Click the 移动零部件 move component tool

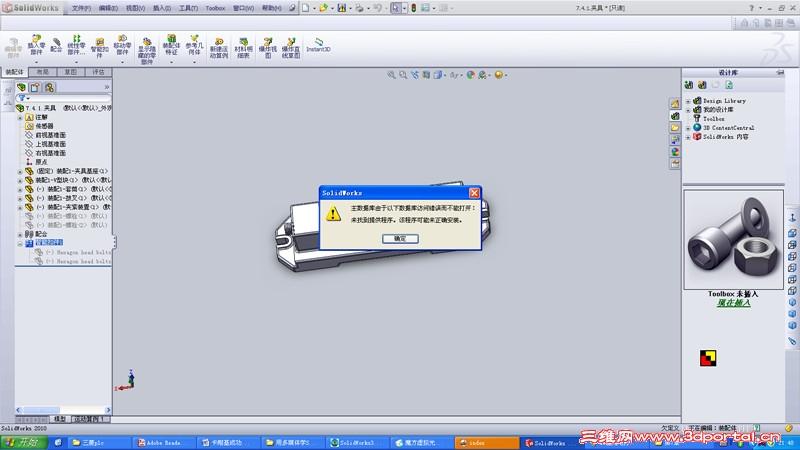point(122,45)
